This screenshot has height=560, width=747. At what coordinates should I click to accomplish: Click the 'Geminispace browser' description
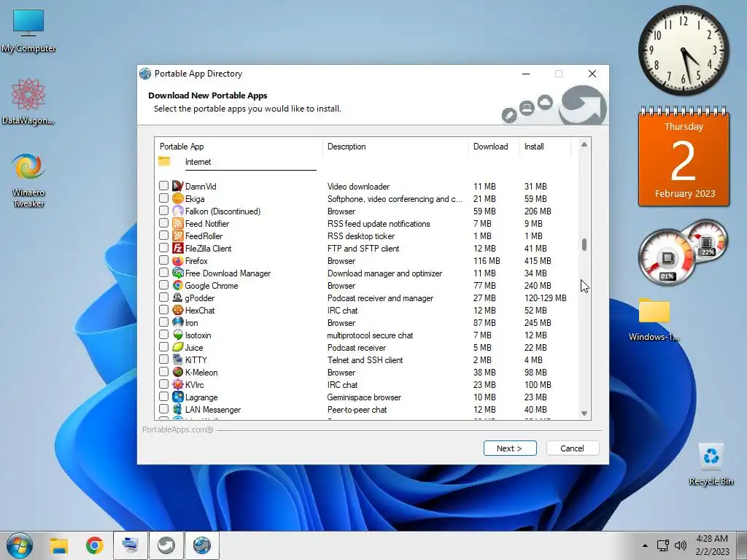364,397
